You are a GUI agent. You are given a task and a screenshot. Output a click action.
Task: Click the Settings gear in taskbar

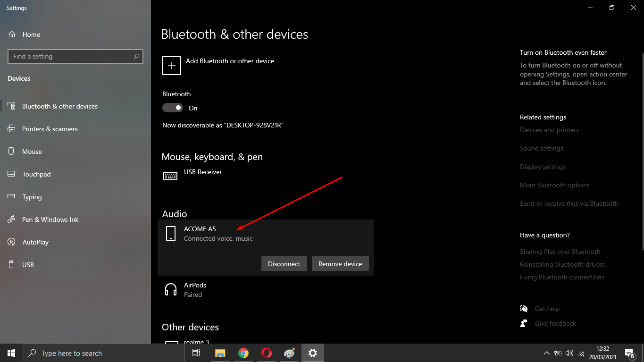point(312,353)
